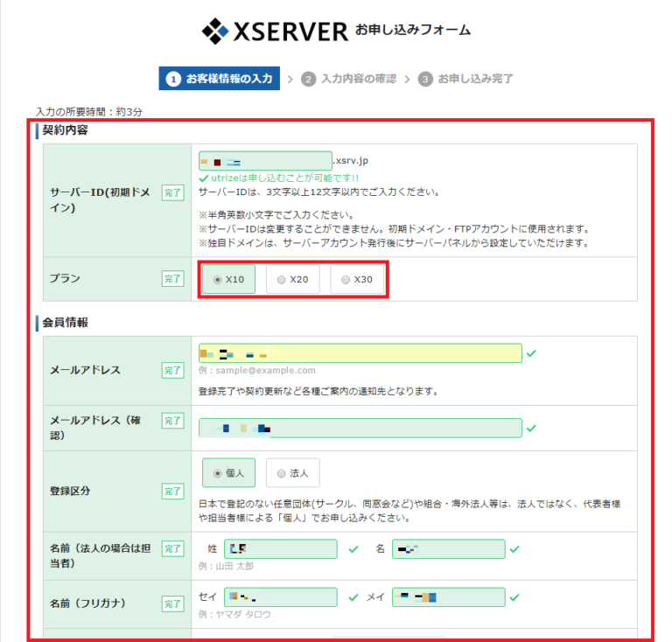The height and width of the screenshot is (642, 672).
Task: Click the セイ furigana input field
Action: tap(281, 597)
